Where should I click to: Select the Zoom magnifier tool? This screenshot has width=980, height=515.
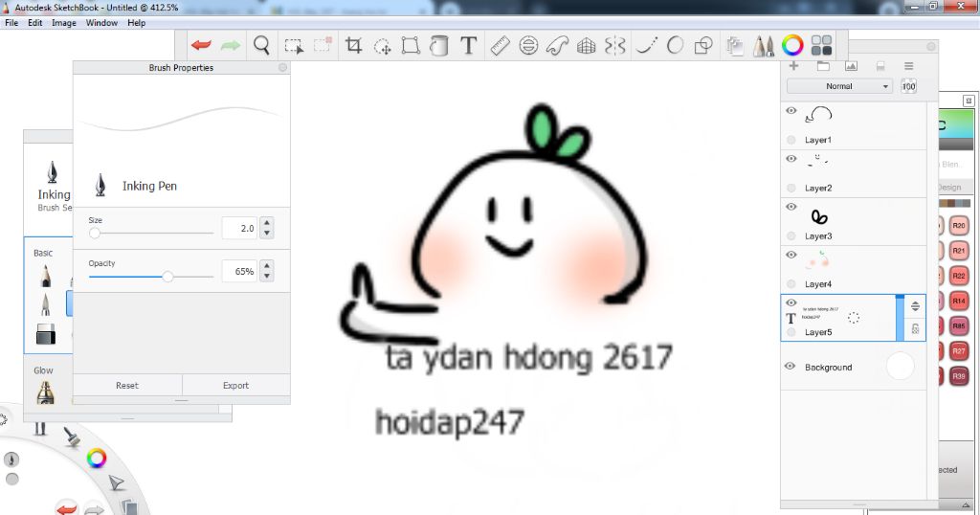coord(262,45)
